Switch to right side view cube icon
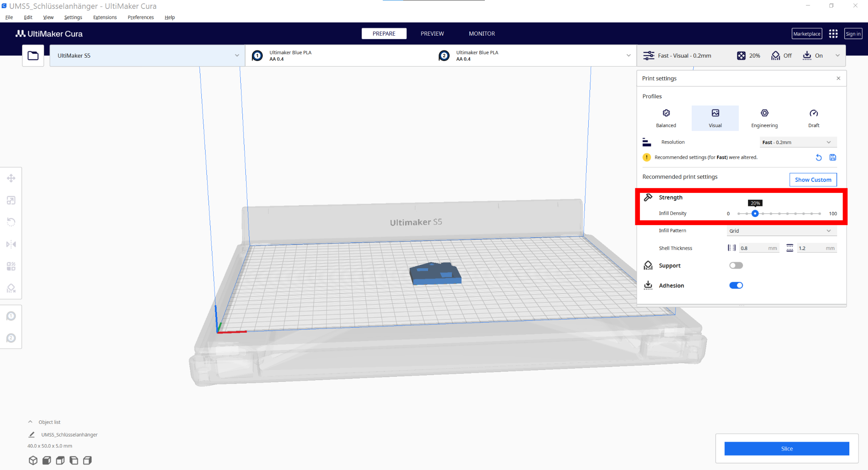This screenshot has height=470, width=868. click(x=87, y=460)
